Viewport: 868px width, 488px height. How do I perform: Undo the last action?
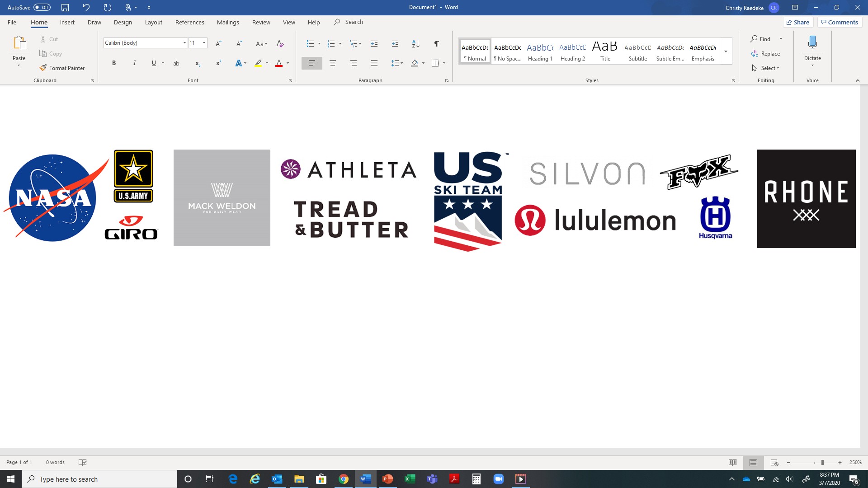tap(86, 7)
